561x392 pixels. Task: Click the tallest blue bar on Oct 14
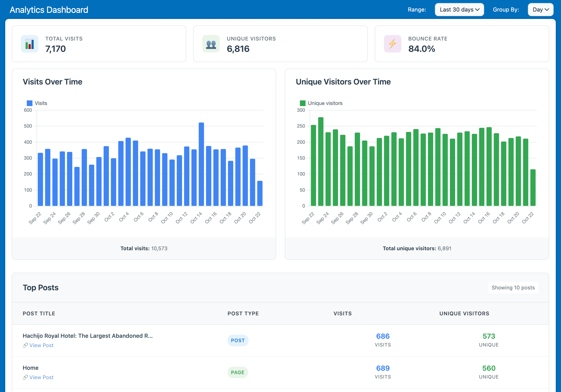pos(202,164)
